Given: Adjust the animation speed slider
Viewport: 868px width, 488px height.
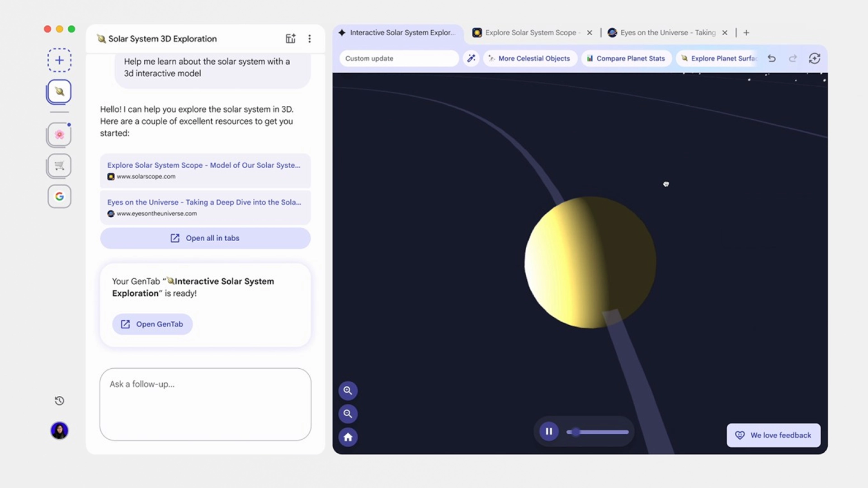Looking at the screenshot, I should click(576, 432).
